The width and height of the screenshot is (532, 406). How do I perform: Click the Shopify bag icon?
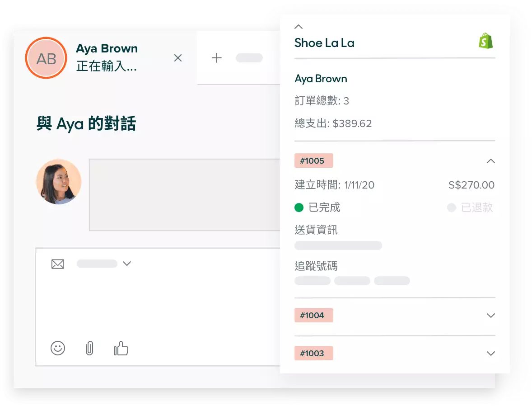[x=486, y=41]
